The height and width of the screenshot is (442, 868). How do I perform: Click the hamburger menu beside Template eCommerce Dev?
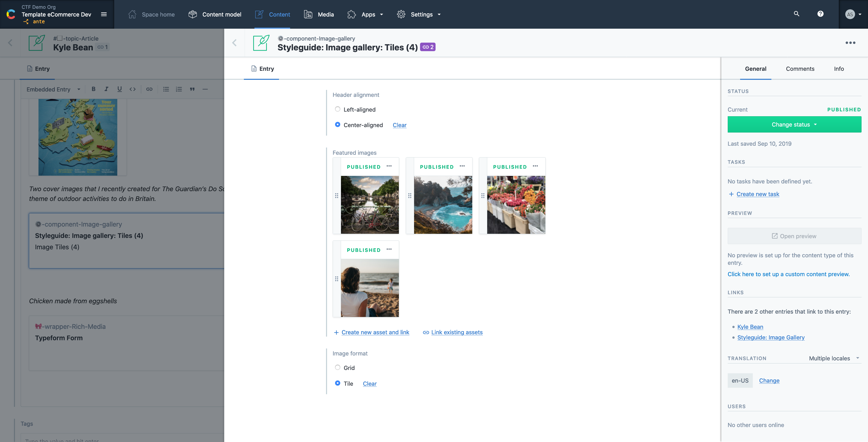(104, 14)
